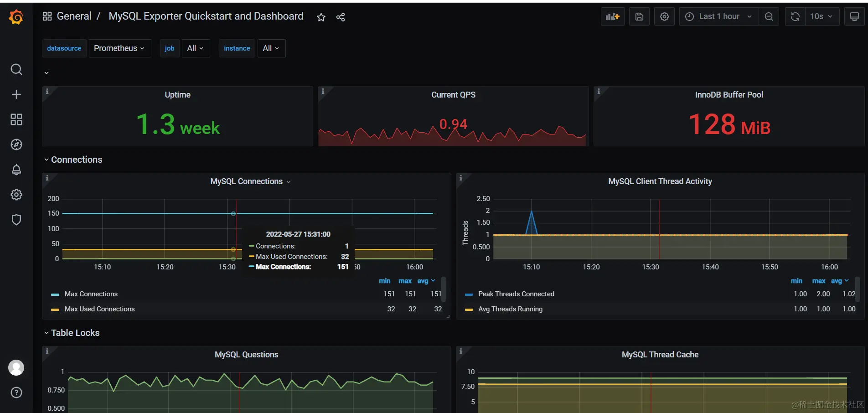The image size is (868, 413).
Task: Sort MySQL Connections legend by max
Action: (x=405, y=281)
